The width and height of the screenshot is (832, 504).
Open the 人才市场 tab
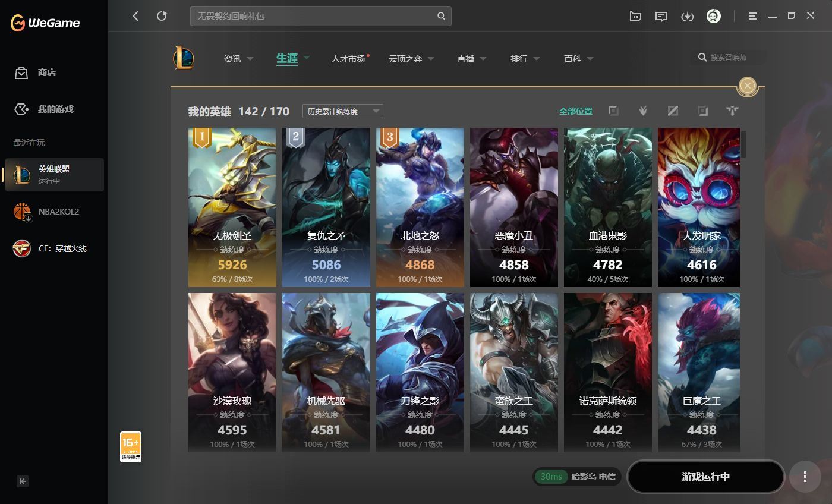(x=348, y=59)
